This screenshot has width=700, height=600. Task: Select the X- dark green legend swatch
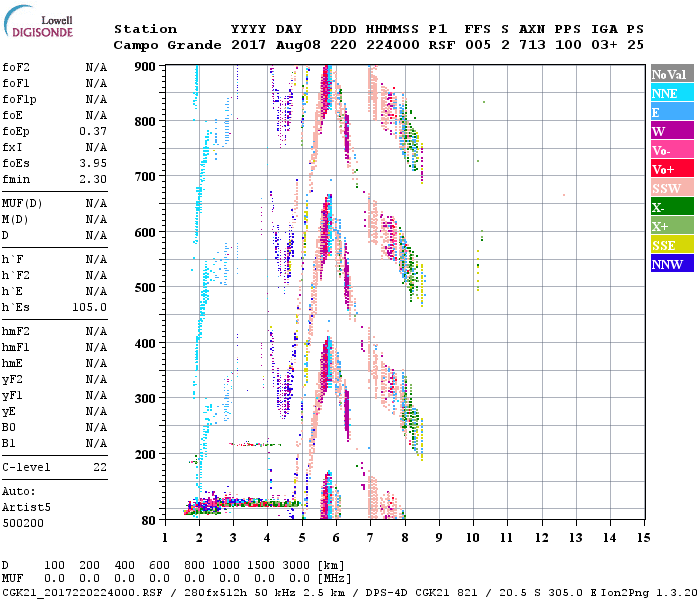point(672,207)
